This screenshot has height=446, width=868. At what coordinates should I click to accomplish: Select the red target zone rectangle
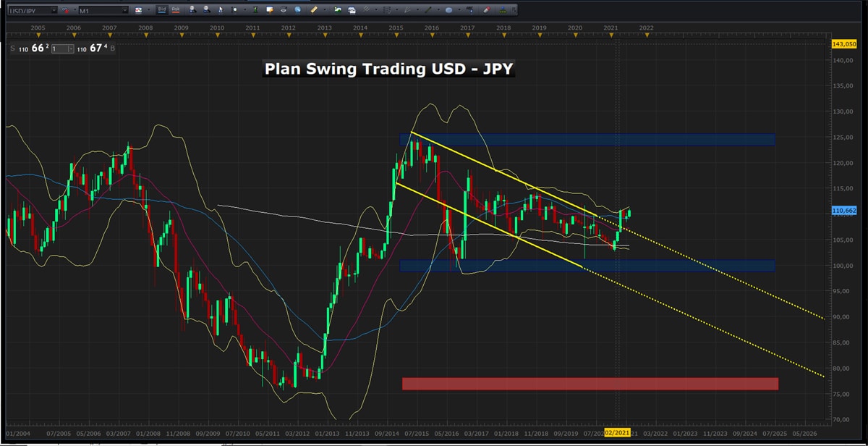590,384
